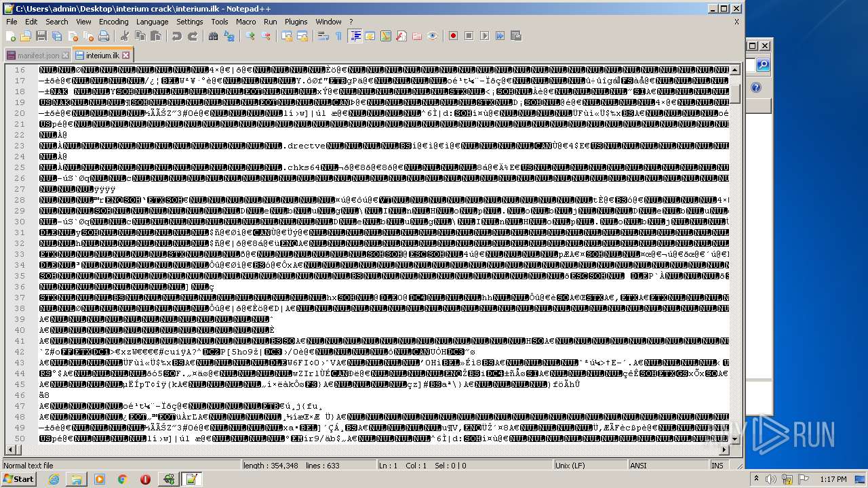Click the Unix (LF) status bar field
Image resolution: width=868 pixels, height=488 pixels.
(591, 466)
